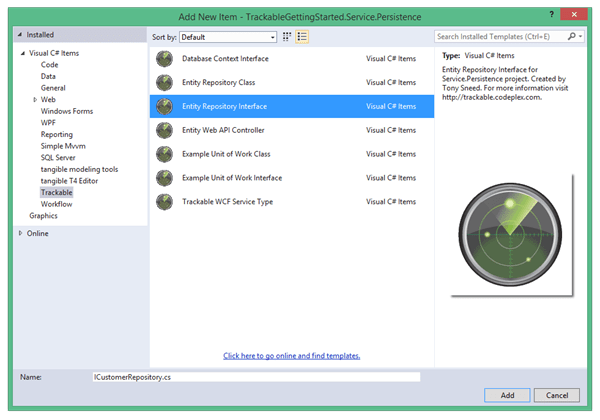Click the search magnifier icon
This screenshot has height=420, width=600.
569,36
